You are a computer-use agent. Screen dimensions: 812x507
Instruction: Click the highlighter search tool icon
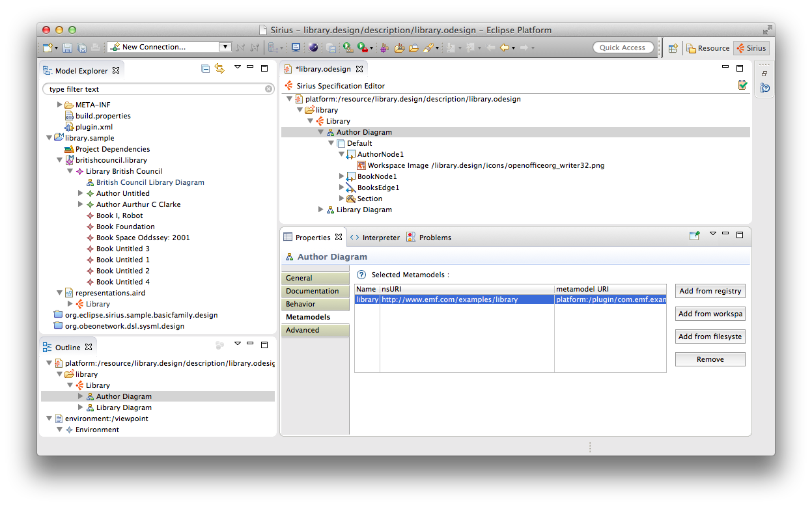(428, 48)
